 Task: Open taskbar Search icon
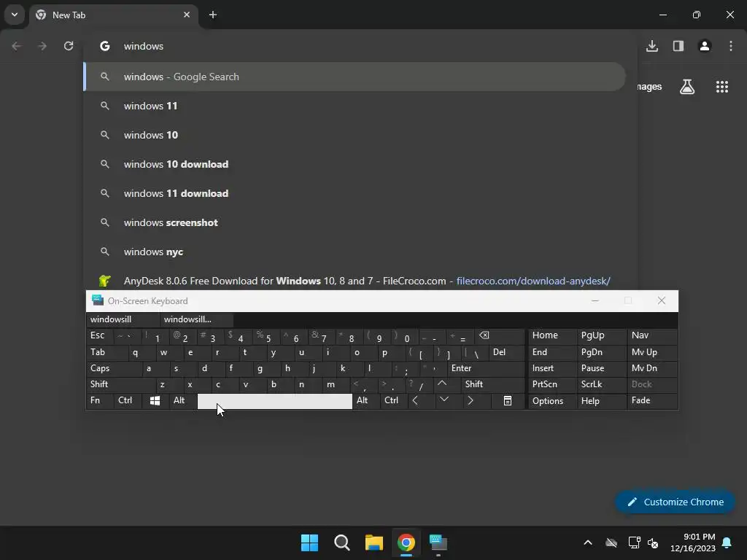click(x=342, y=542)
